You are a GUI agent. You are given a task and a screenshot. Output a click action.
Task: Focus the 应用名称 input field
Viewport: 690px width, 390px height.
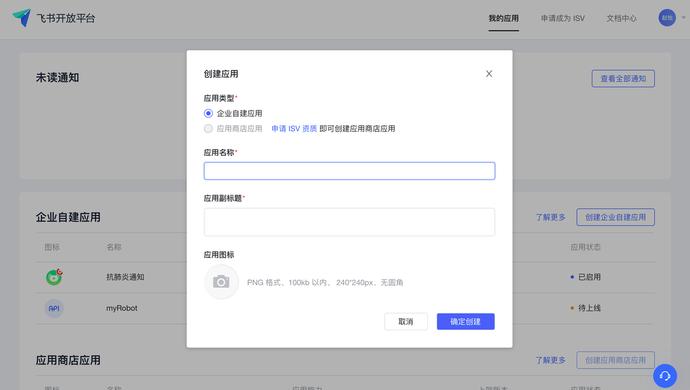(349, 171)
